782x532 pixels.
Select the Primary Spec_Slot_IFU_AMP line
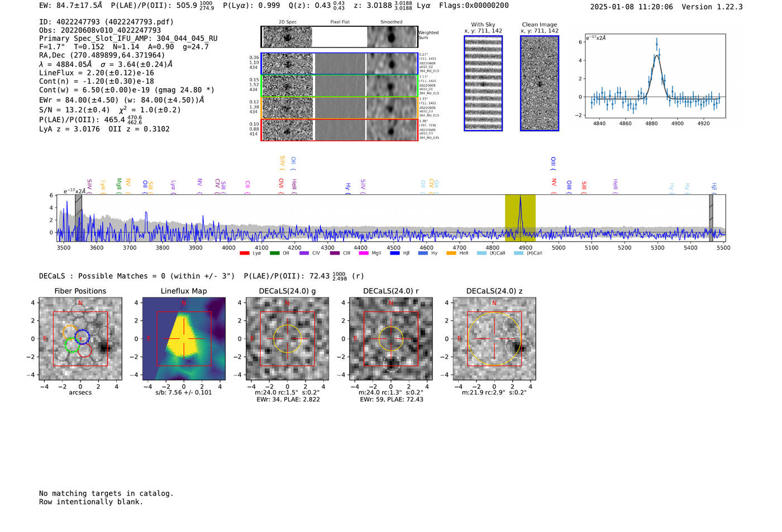[x=128, y=39]
